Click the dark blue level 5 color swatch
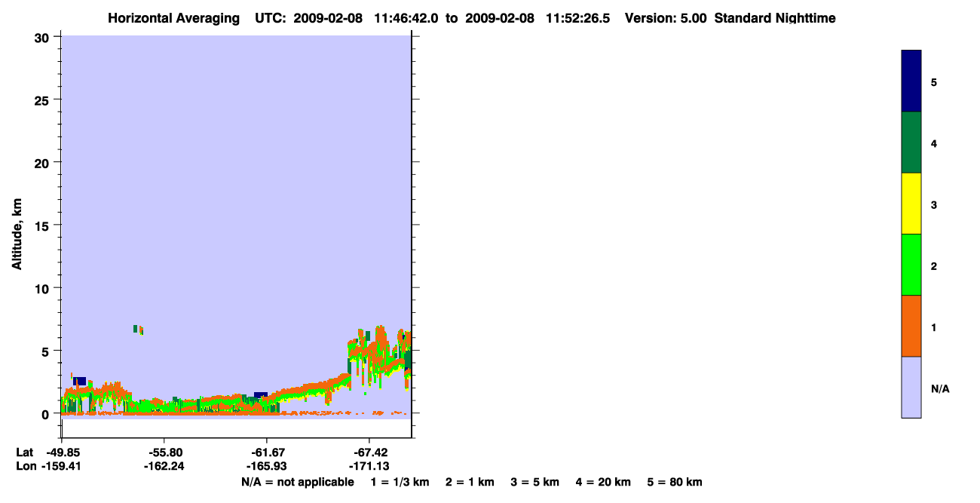Viewport: 980px width, 503px height. pyautogui.click(x=911, y=81)
